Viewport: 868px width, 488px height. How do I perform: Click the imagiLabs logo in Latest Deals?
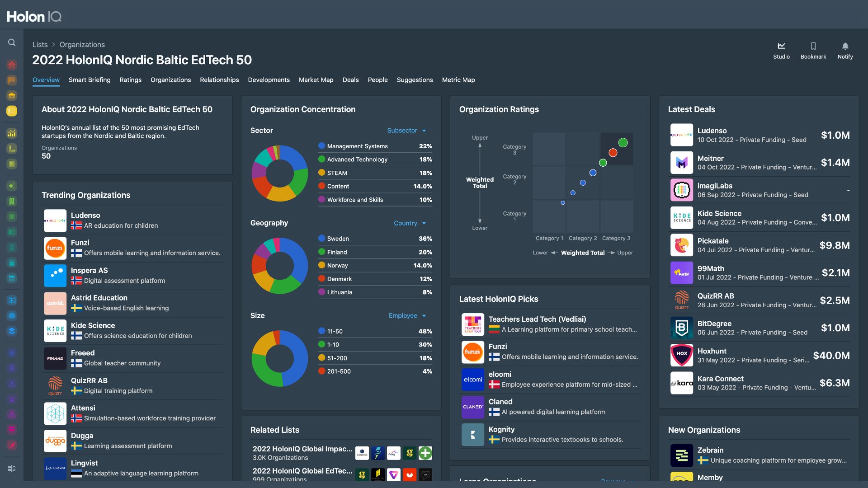[x=682, y=190]
